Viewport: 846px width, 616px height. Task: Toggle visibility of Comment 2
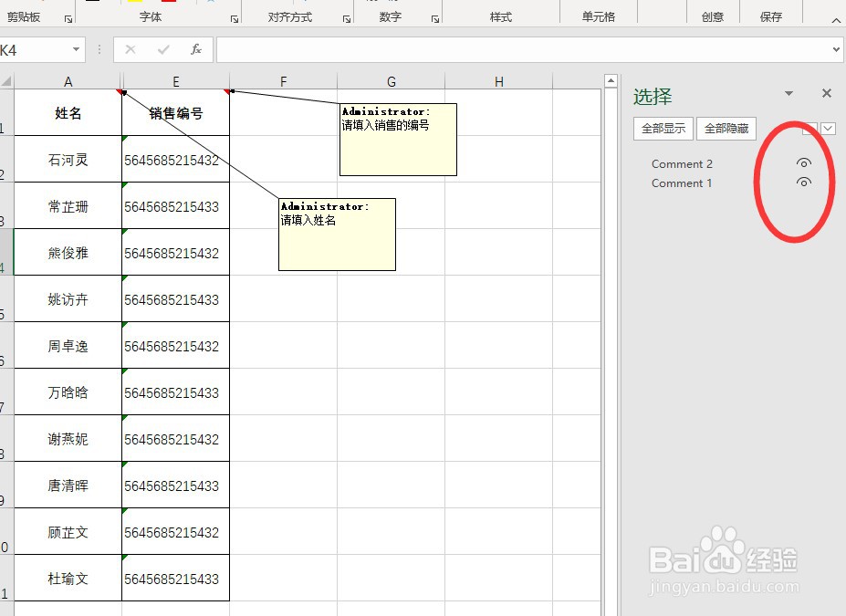point(803,163)
